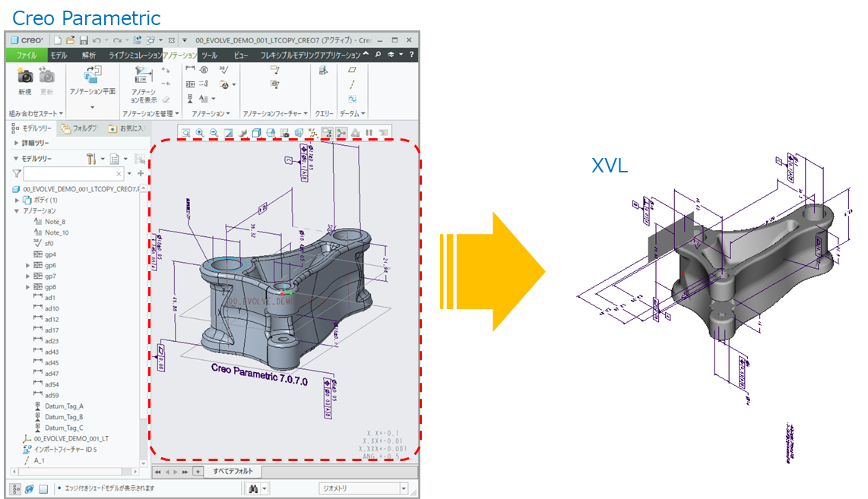Screen dimensions: 868x499
Task: Clear the model tree search field
Action: tap(119, 174)
